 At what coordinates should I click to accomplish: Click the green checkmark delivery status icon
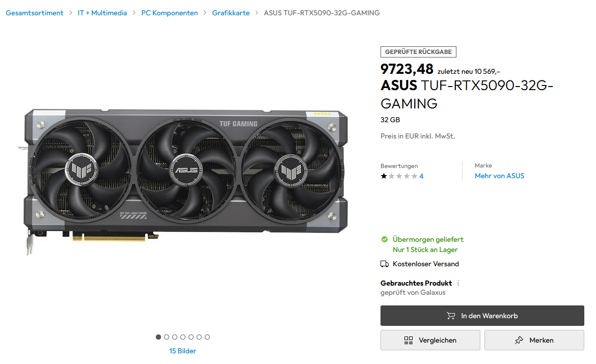click(385, 239)
